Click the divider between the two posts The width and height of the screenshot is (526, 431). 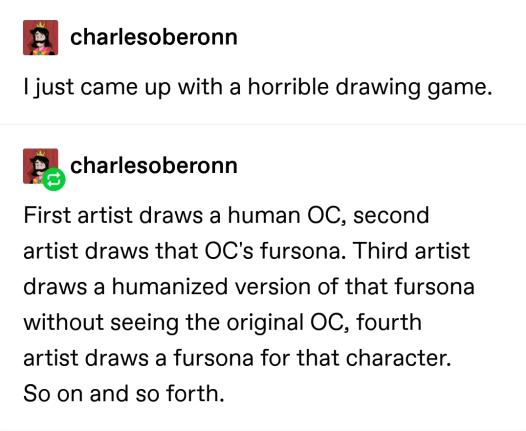pos(263,124)
